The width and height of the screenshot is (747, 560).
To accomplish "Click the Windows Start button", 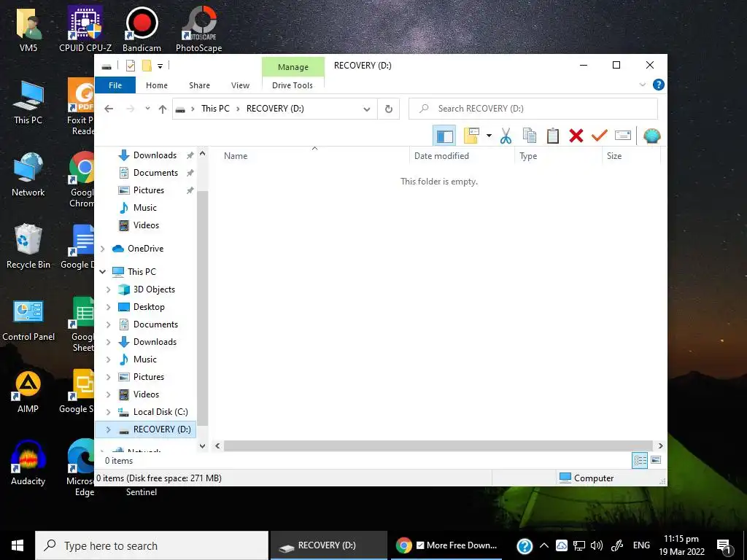I will (x=18, y=545).
